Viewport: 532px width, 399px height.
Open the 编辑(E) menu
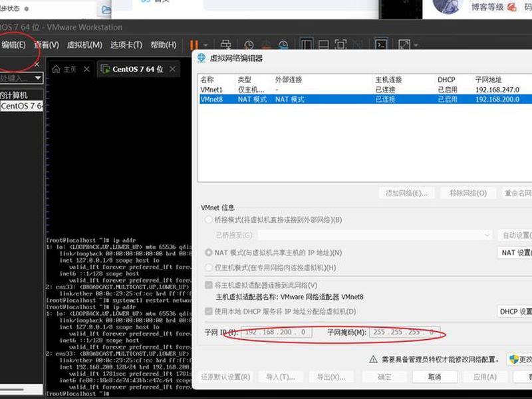(13, 45)
